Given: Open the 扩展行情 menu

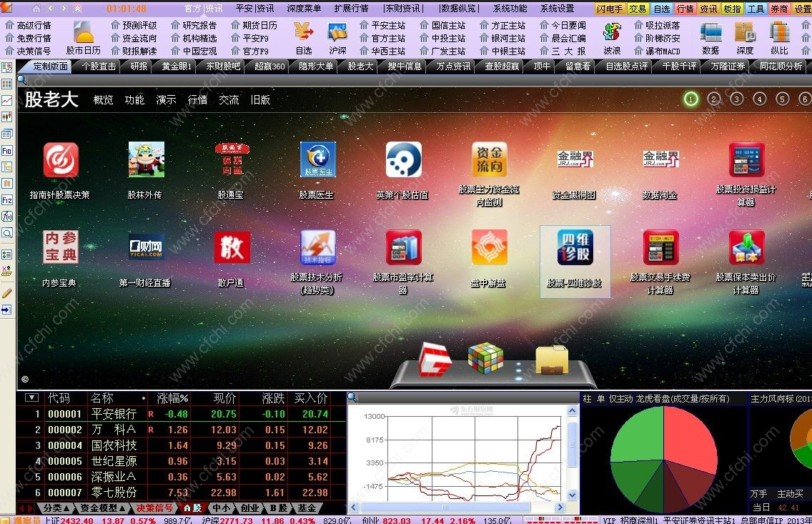Looking at the screenshot, I should tap(351, 9).
